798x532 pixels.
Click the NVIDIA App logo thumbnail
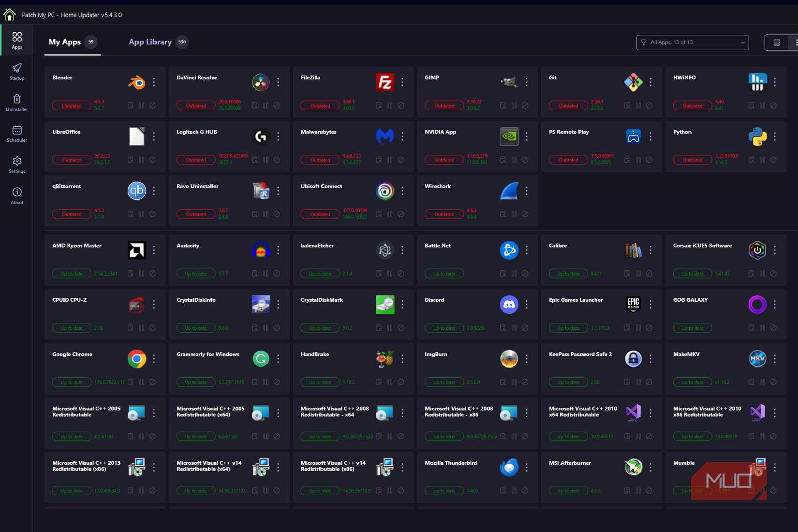pyautogui.click(x=509, y=136)
